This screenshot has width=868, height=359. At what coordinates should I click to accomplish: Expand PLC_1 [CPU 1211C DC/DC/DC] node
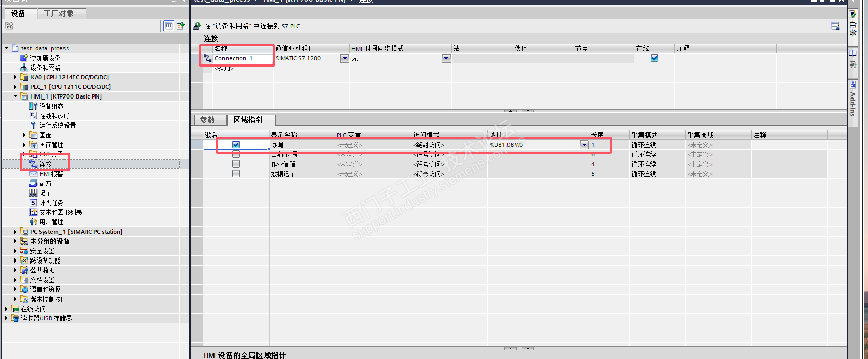pyautogui.click(x=15, y=87)
